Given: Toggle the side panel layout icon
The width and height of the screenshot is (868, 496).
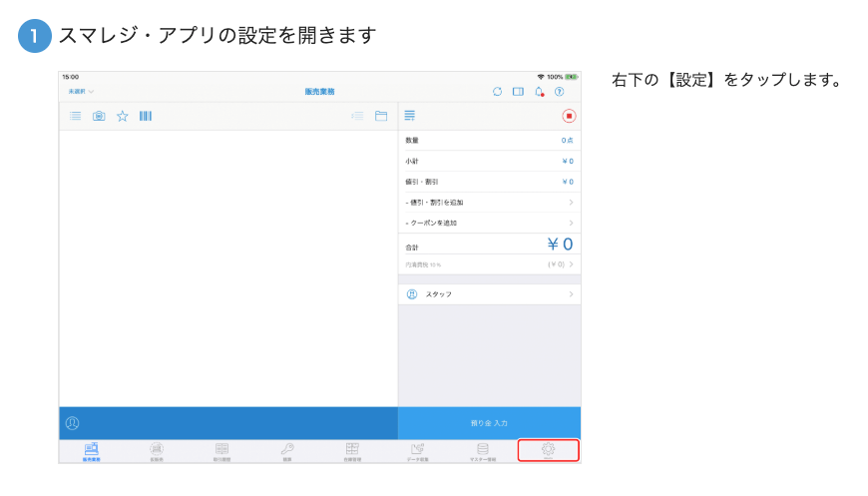Looking at the screenshot, I should coord(518,91).
